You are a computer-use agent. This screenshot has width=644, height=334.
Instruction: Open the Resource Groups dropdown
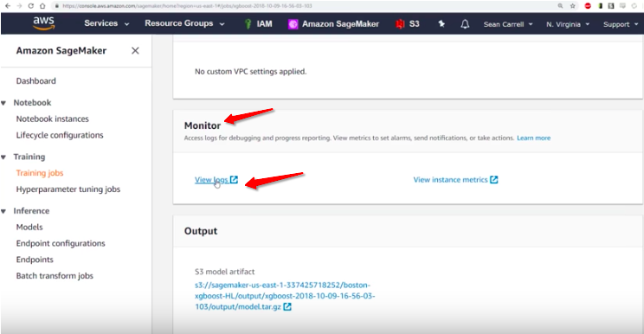point(184,23)
